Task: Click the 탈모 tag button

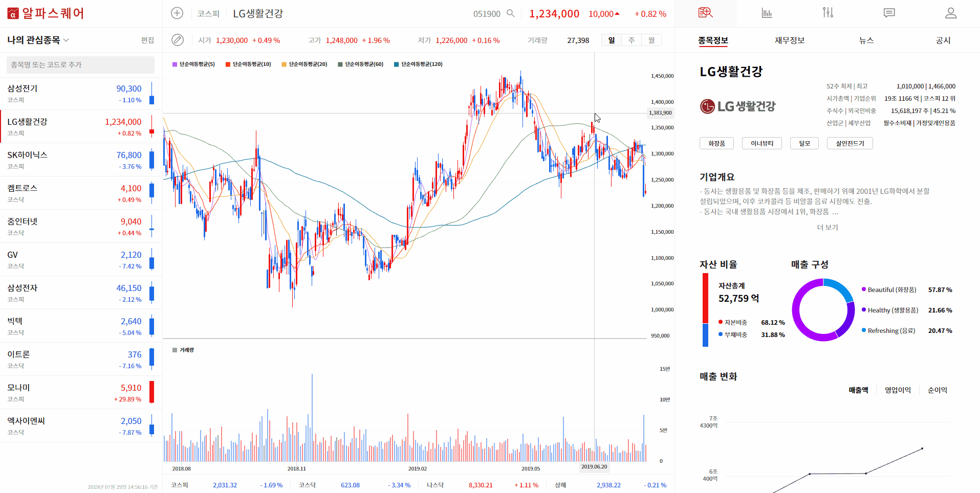Action: [804, 144]
